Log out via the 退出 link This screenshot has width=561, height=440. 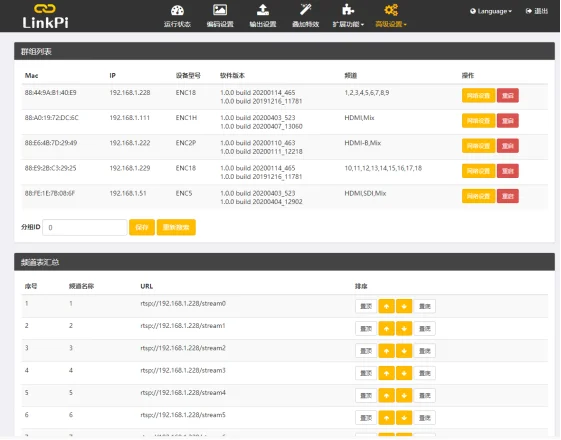[x=537, y=11]
